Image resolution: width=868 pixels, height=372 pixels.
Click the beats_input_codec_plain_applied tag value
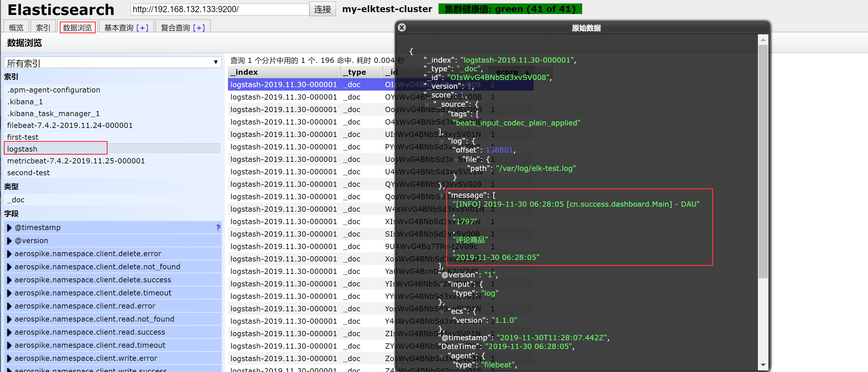point(517,123)
